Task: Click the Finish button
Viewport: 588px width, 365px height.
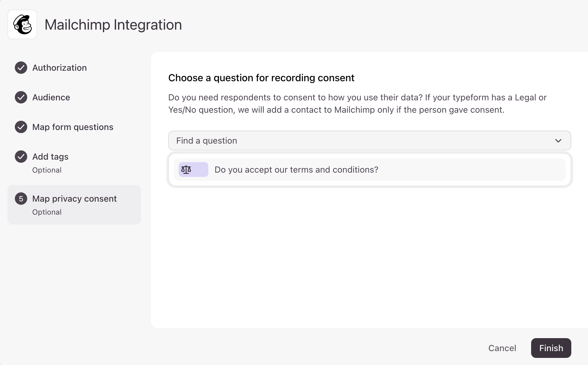Action: tap(551, 348)
